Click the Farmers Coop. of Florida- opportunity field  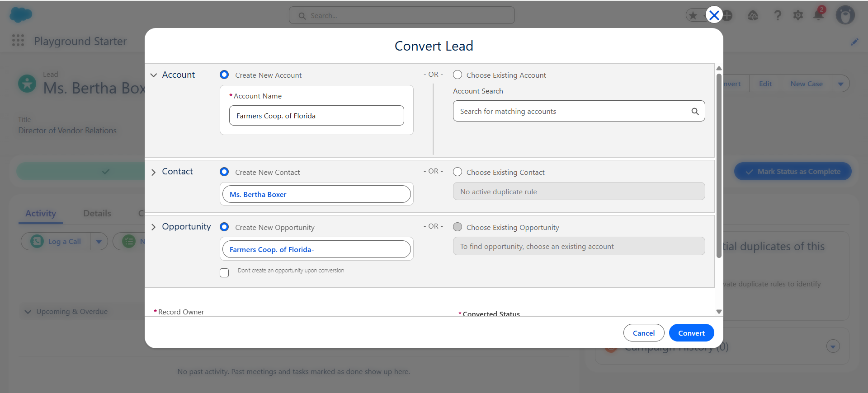click(316, 249)
